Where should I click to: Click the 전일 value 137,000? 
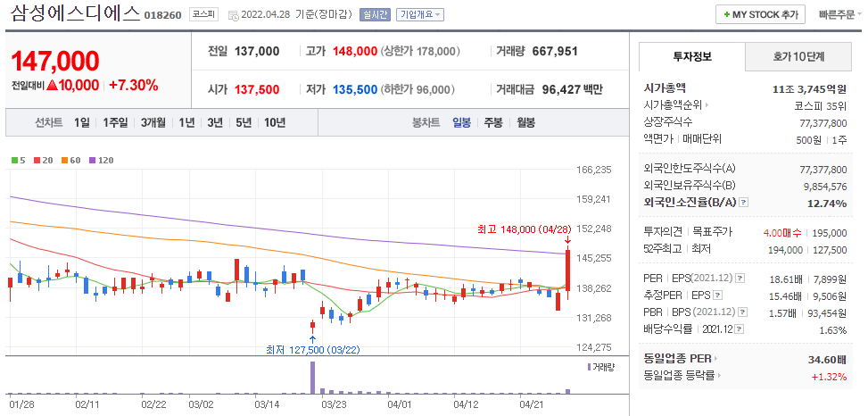(x=257, y=52)
